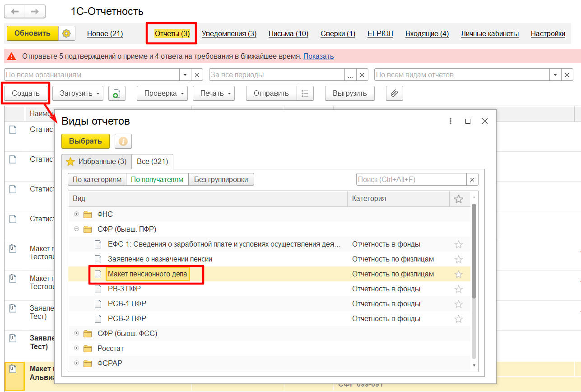The height and width of the screenshot is (392, 581).
Task: Clear the organizations filter
Action: click(x=197, y=75)
